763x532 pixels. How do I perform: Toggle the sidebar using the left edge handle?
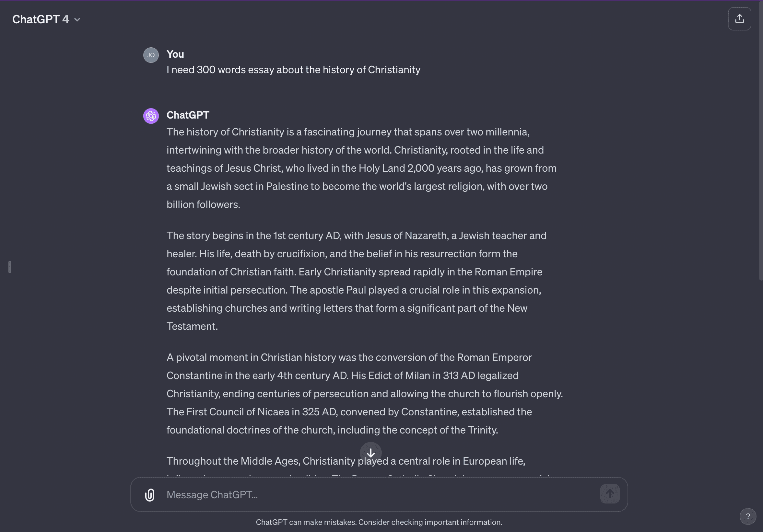[x=10, y=267]
